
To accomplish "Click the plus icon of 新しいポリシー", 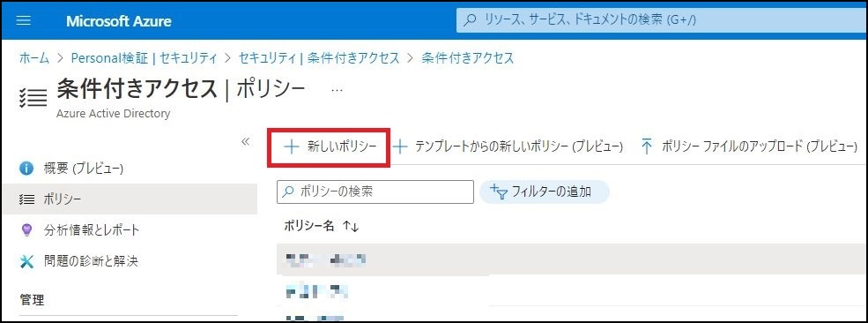I will coord(291,146).
